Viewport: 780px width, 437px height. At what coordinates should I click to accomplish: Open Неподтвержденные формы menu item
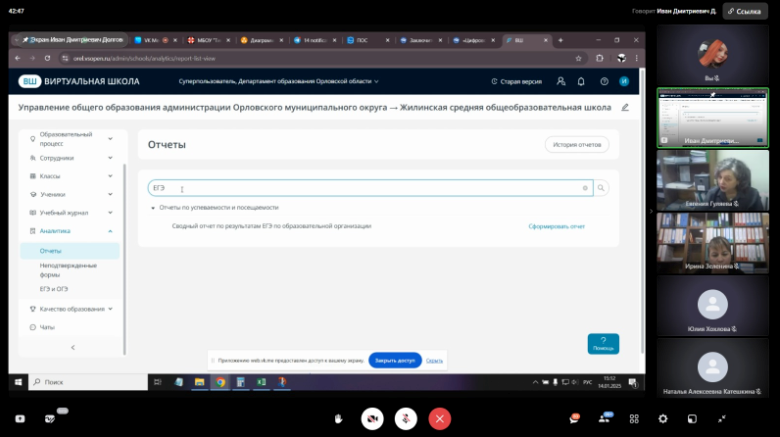tap(68, 269)
